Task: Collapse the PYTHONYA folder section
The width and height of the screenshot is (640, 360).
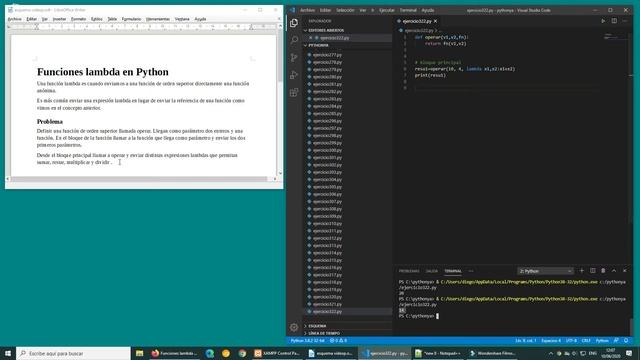Action: [x=317, y=45]
